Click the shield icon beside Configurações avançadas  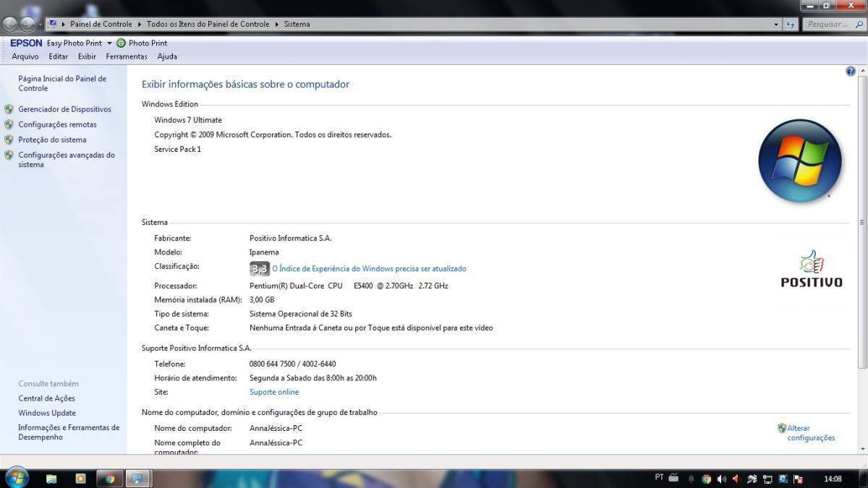pos(9,155)
